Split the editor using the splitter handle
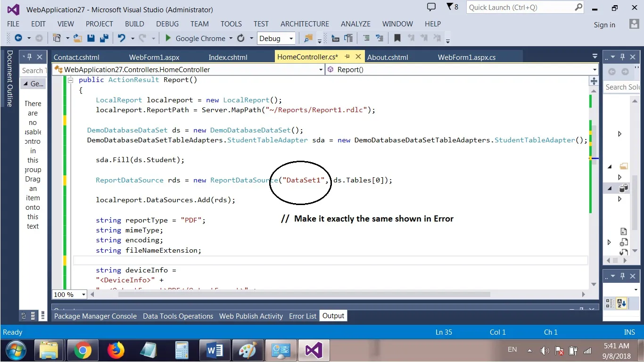The height and width of the screenshot is (362, 644). point(594,82)
